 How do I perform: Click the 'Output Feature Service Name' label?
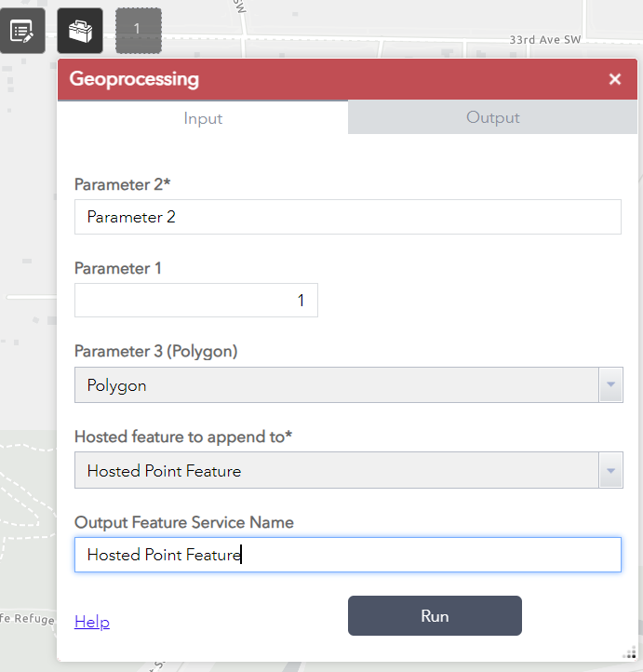tap(184, 523)
